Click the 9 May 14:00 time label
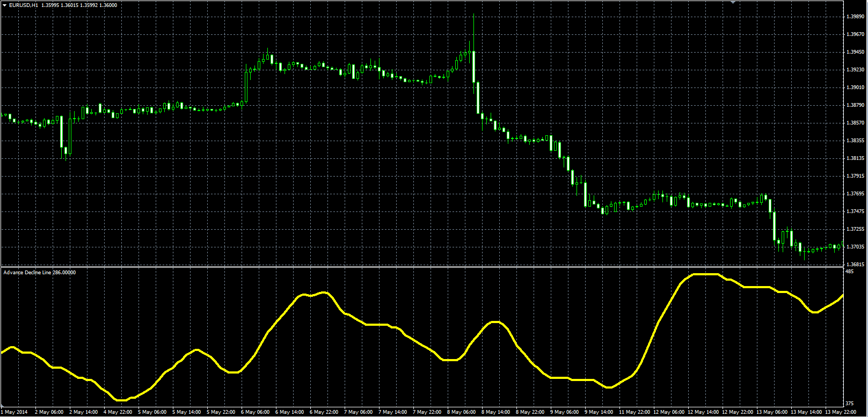 (x=599, y=413)
